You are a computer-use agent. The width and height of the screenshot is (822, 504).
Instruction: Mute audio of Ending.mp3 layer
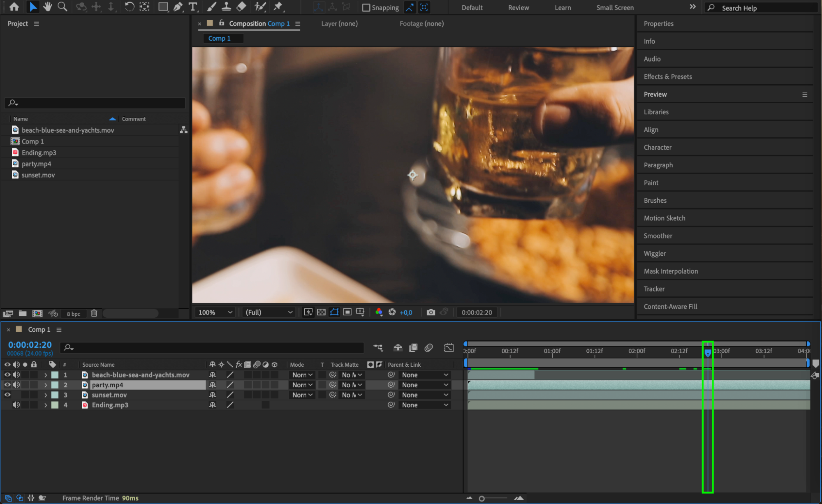coord(16,405)
